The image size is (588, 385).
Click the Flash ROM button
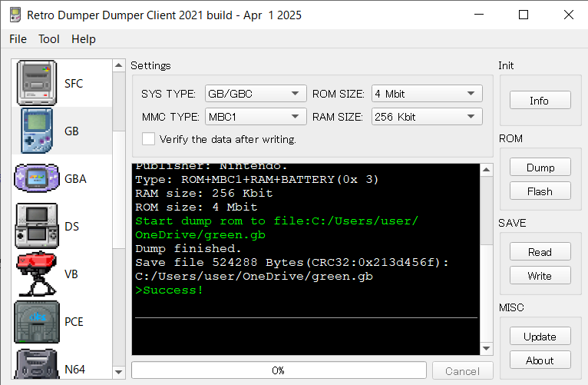pyautogui.click(x=540, y=191)
